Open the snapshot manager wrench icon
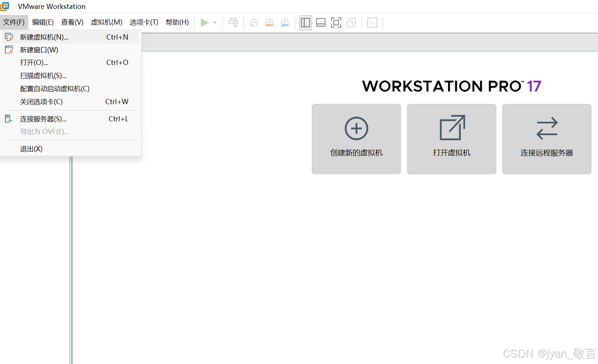The image size is (598, 364). coord(285,23)
